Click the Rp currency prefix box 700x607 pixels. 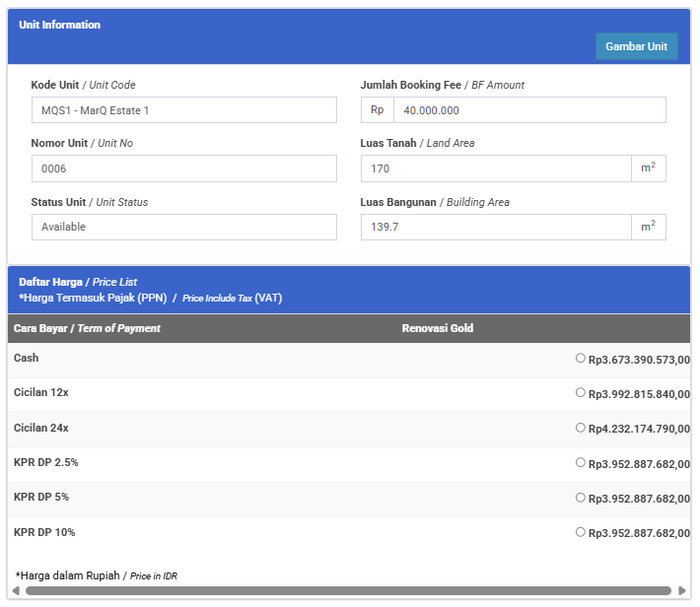tap(377, 110)
